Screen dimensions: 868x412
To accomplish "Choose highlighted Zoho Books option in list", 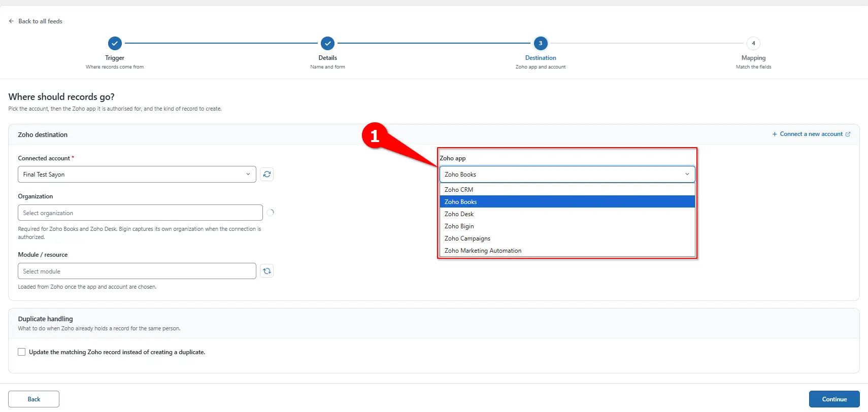I will tap(567, 202).
